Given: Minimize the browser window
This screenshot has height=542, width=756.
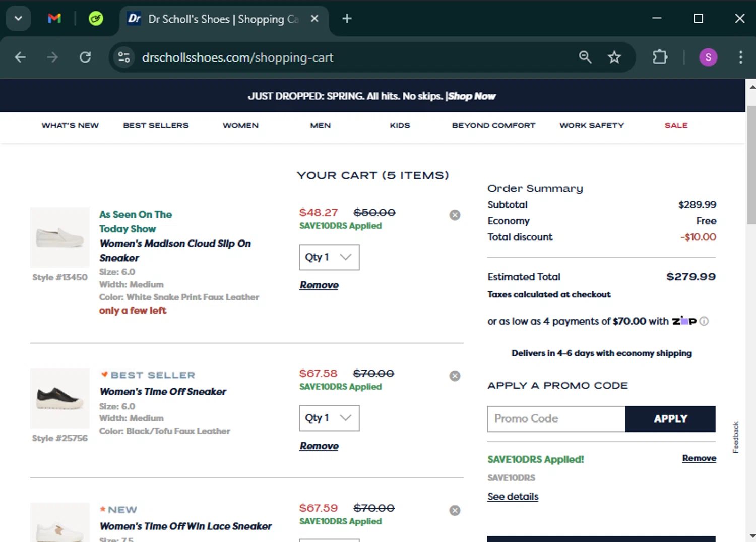Looking at the screenshot, I should (657, 19).
